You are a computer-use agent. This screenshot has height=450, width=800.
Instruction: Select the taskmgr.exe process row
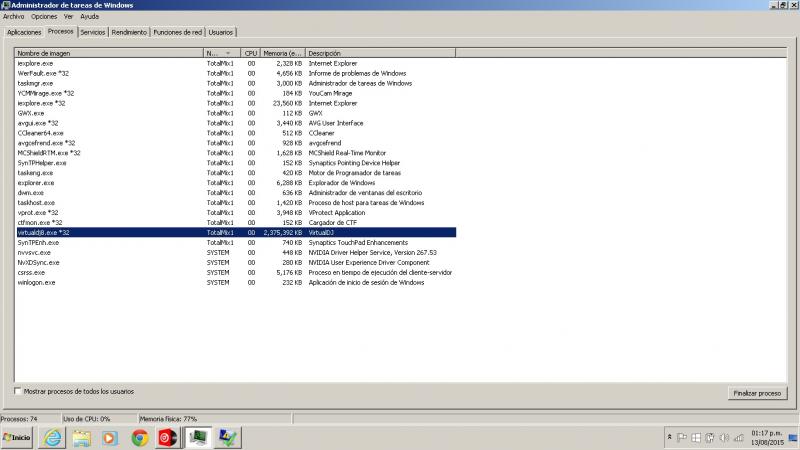point(236,83)
